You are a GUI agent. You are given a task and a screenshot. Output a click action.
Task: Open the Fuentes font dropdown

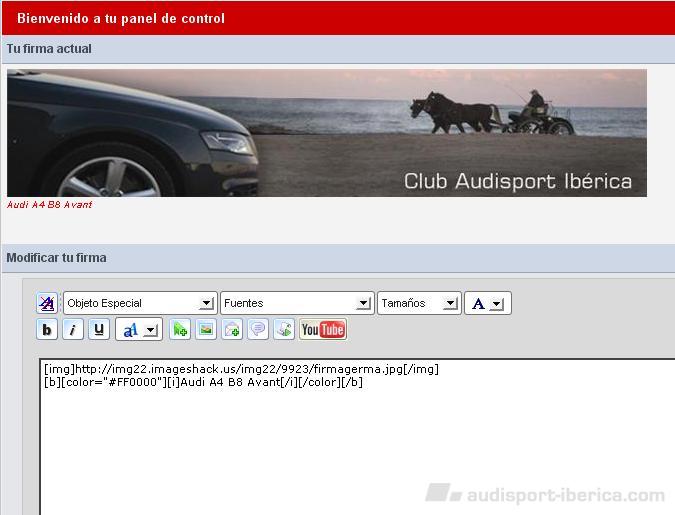pos(297,303)
